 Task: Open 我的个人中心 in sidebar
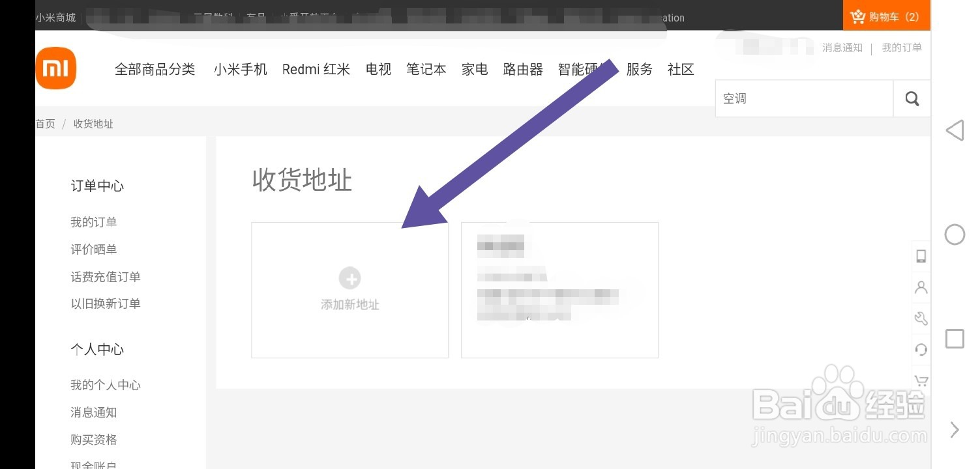(x=106, y=385)
